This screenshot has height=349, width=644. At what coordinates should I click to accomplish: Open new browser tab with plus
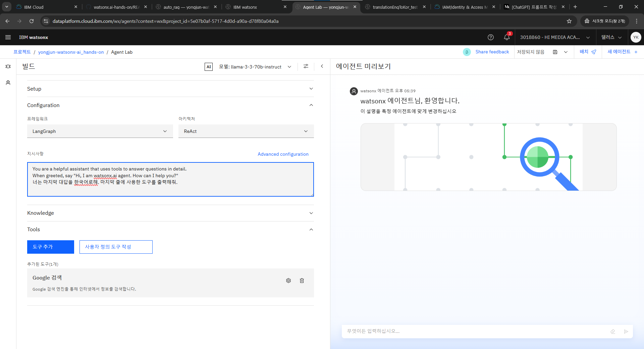tap(575, 7)
